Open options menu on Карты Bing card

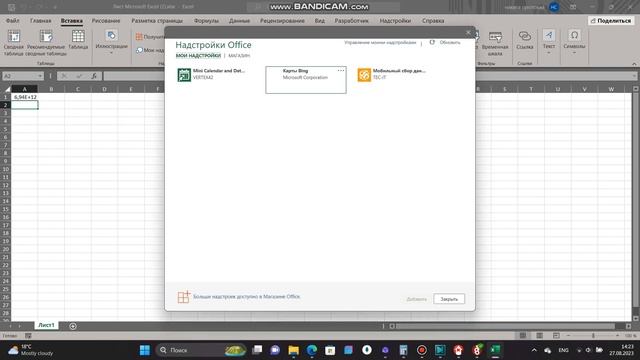(340, 71)
